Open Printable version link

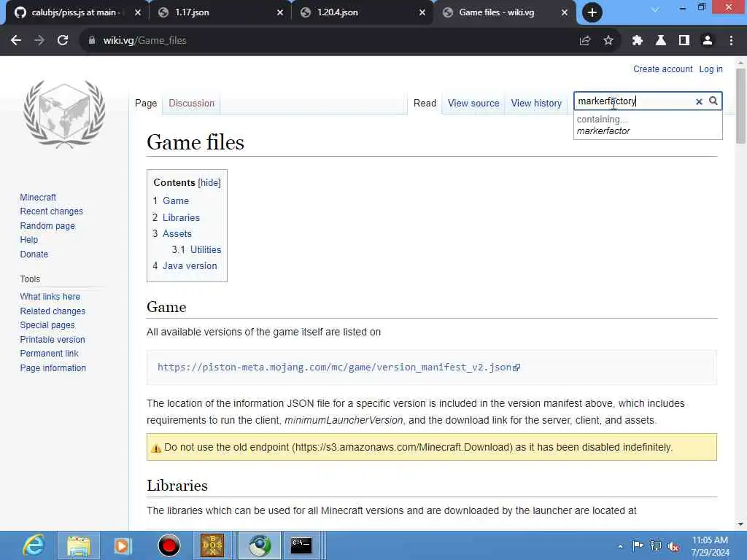click(x=53, y=340)
